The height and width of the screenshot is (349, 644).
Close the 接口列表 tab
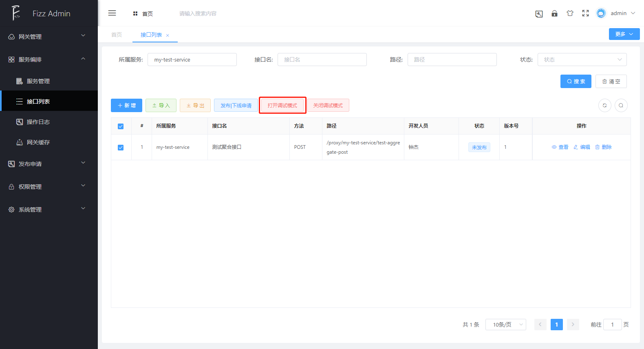coord(168,35)
